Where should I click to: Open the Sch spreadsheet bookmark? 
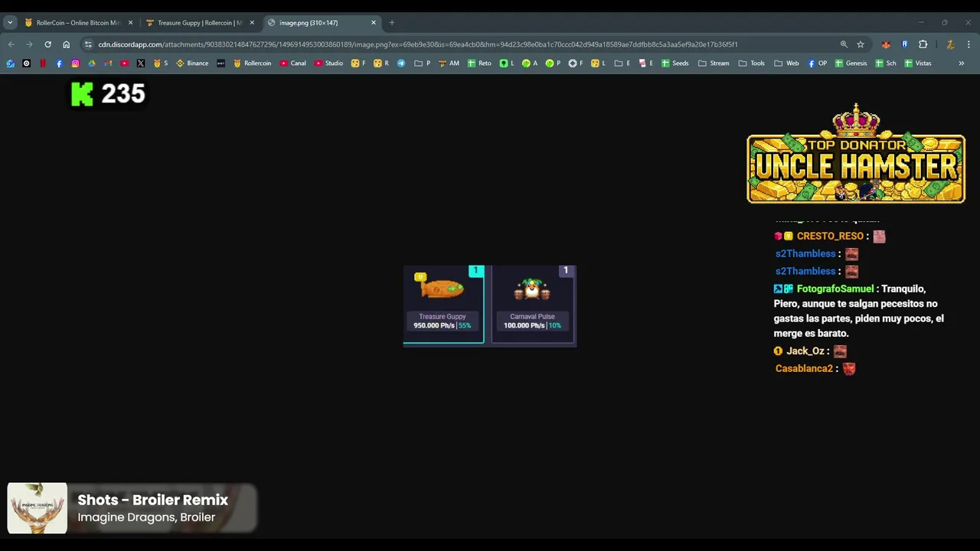coord(885,64)
